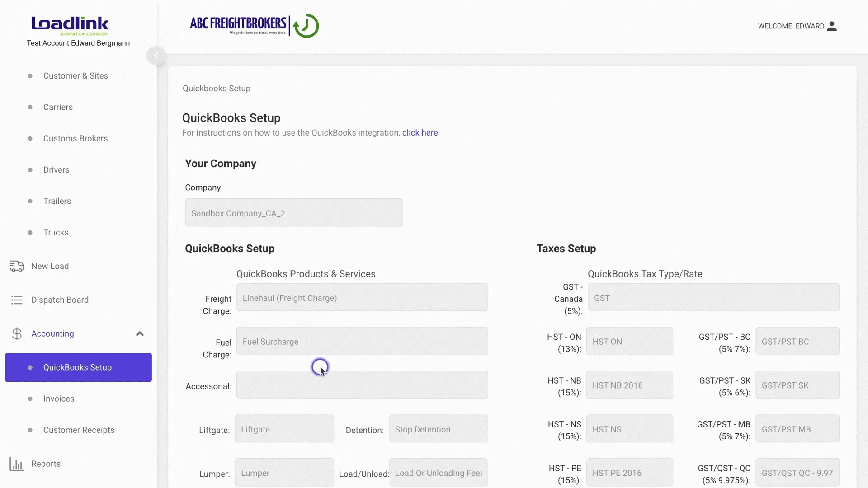Navigate to Customs Brokers in sidebar

75,139
